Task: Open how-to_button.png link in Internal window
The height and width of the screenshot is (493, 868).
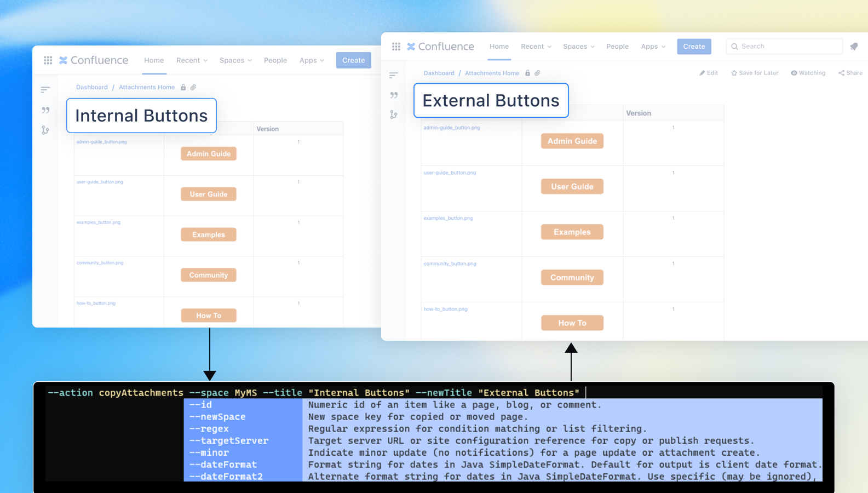Action: tap(96, 303)
